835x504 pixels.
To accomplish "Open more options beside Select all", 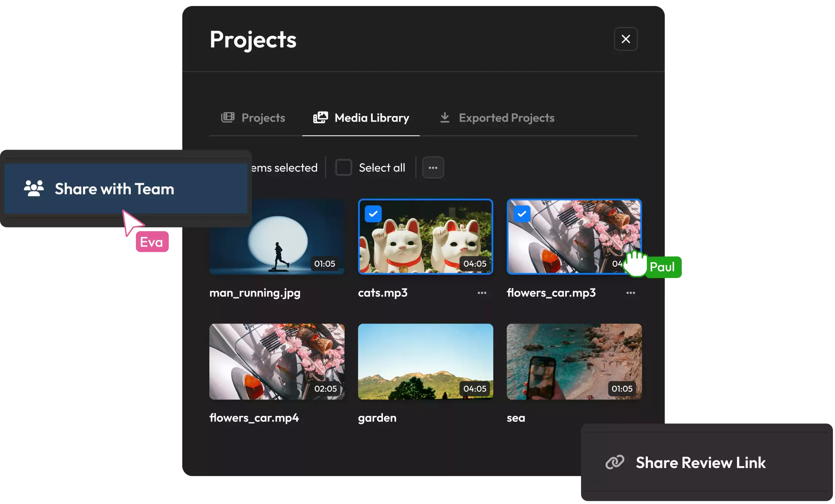I will click(433, 168).
